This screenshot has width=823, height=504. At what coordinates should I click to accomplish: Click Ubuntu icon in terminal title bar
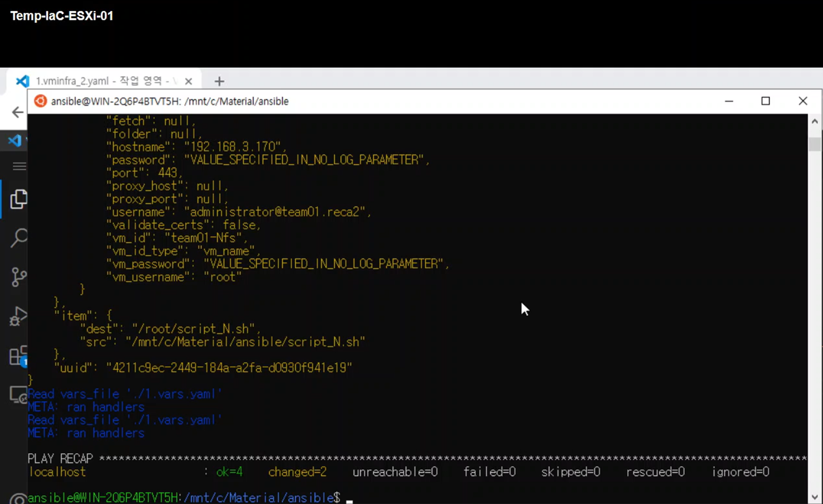(x=40, y=101)
